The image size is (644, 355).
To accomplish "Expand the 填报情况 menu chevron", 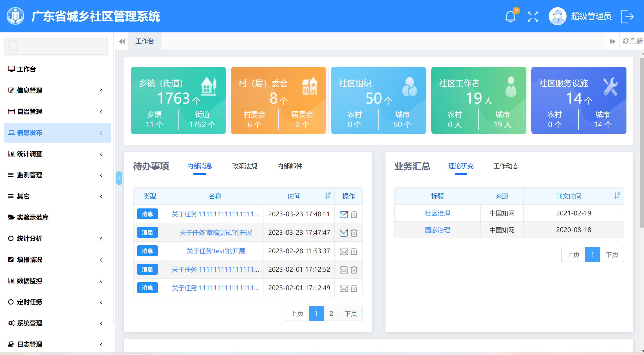I will coord(101,260).
